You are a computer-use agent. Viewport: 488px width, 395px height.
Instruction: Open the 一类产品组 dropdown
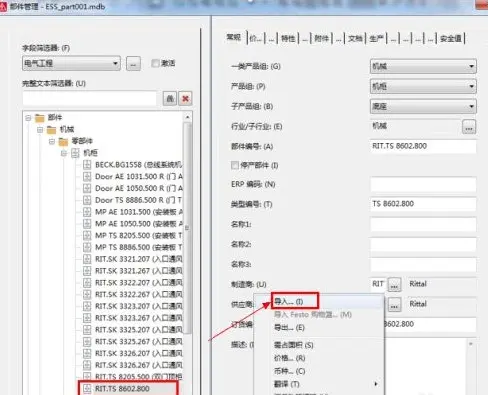(423, 66)
